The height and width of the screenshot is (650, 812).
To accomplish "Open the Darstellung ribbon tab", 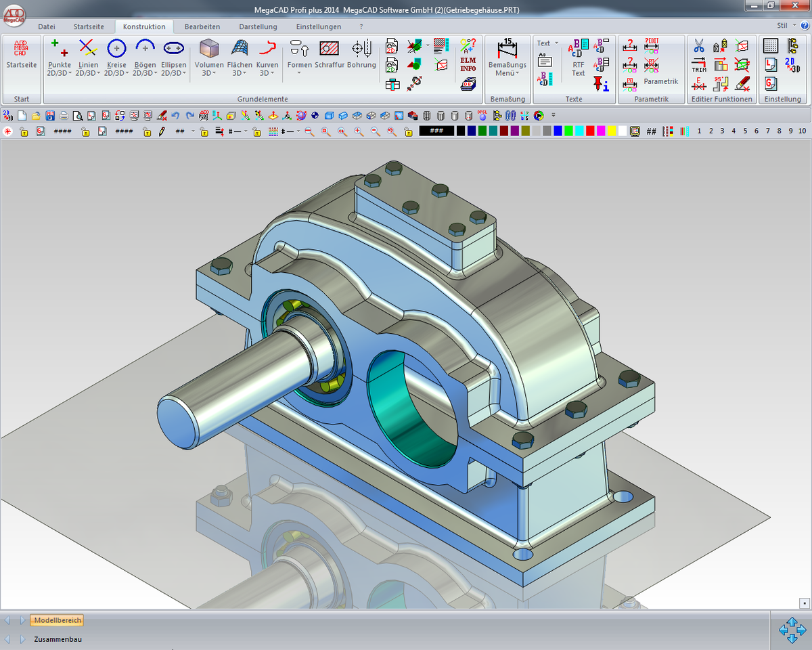I will click(x=258, y=26).
